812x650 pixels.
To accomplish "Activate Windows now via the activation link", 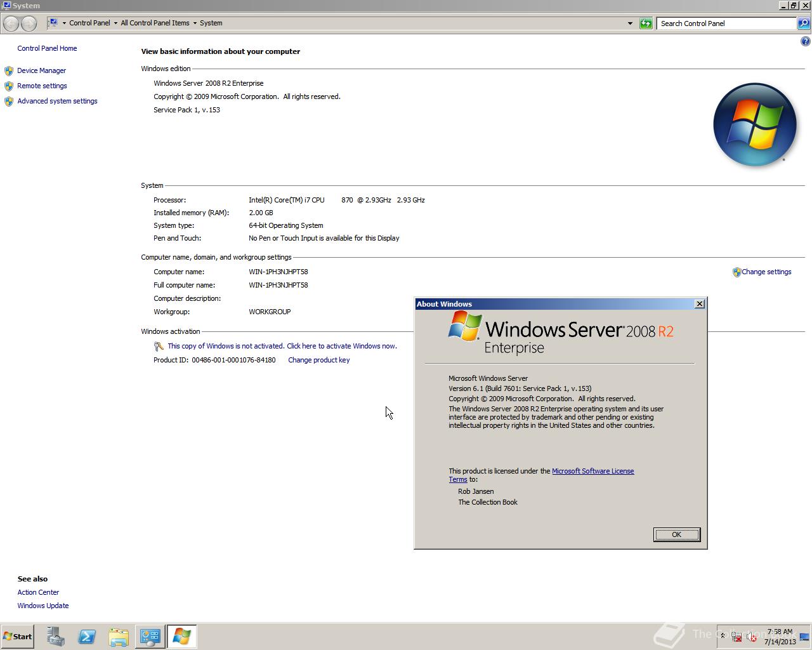I will (x=282, y=346).
